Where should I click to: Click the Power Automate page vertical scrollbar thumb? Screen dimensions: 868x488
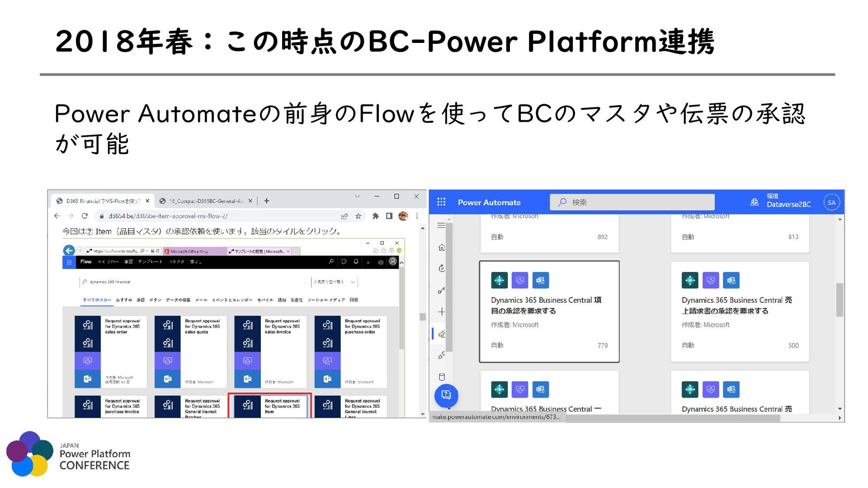click(x=840, y=300)
